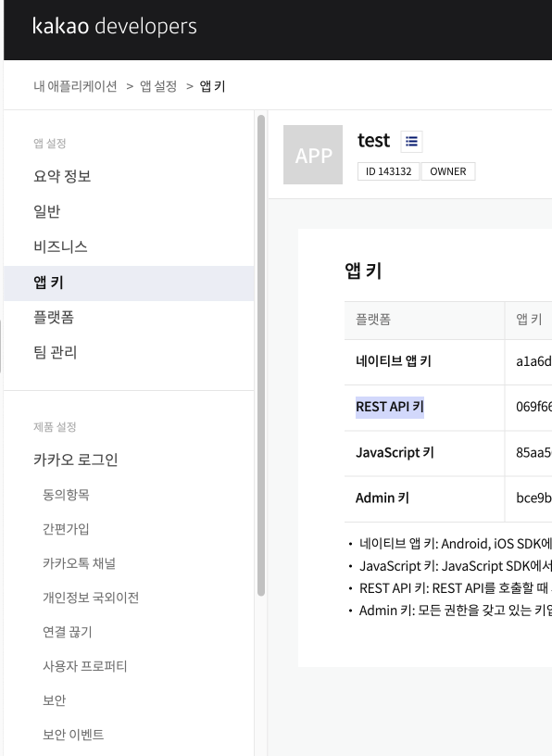Click the 제품 설정 sidebar section label

[x=55, y=427]
